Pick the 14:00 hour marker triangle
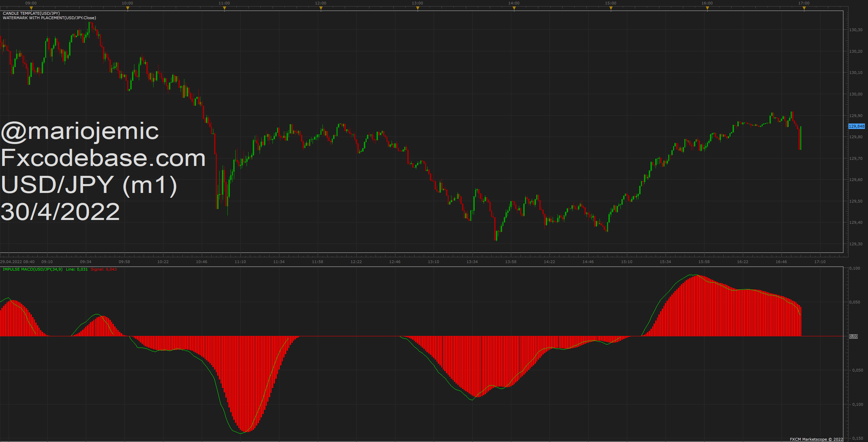868x442 pixels. click(x=514, y=8)
